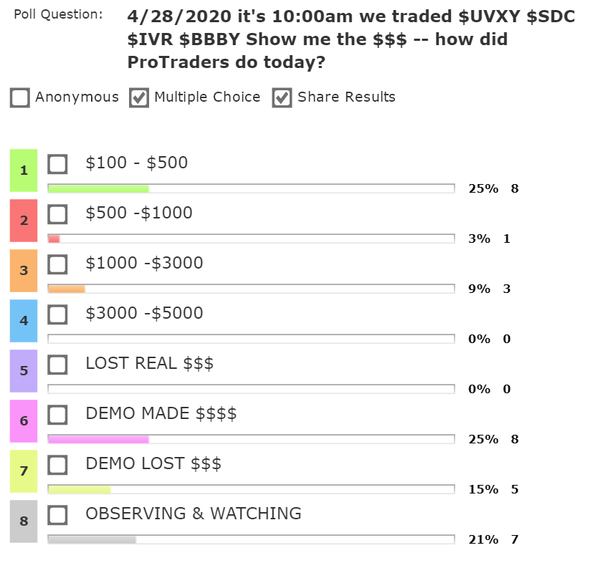The width and height of the screenshot is (600, 573).
Task: Enable the Anonymous checkbox
Action: point(20,98)
